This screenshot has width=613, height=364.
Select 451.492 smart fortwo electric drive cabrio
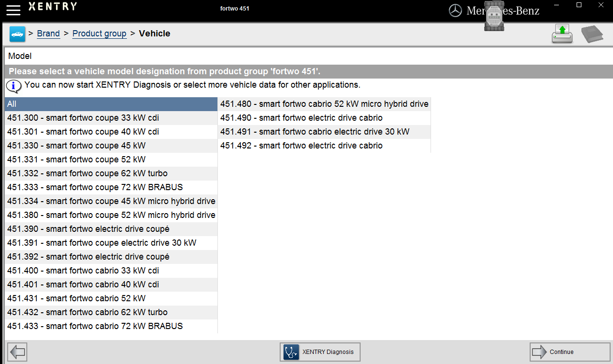pos(324,146)
